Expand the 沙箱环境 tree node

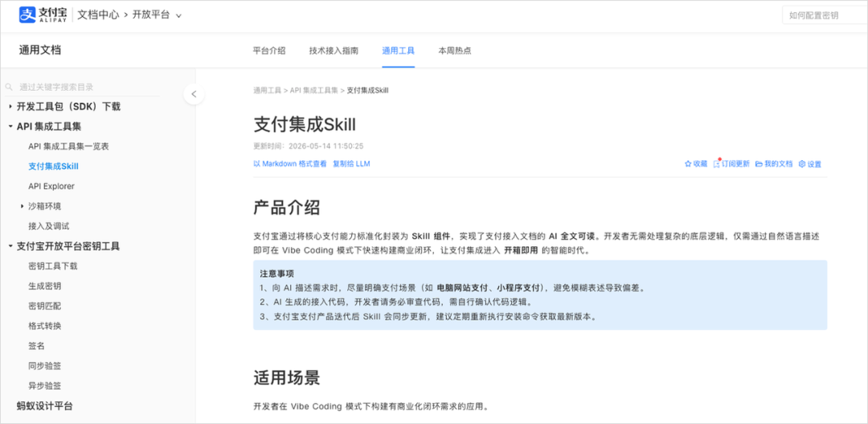pyautogui.click(x=23, y=206)
